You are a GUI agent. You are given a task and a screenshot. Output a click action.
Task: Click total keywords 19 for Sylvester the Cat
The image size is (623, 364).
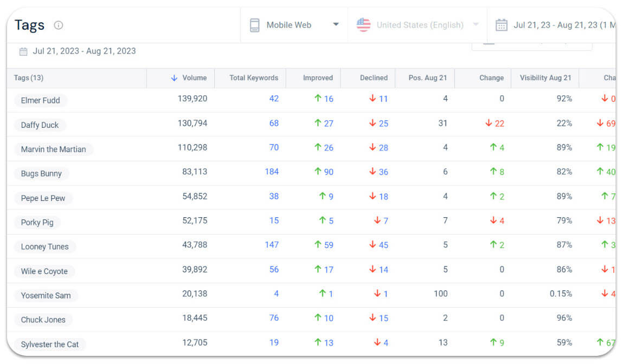pos(274,342)
